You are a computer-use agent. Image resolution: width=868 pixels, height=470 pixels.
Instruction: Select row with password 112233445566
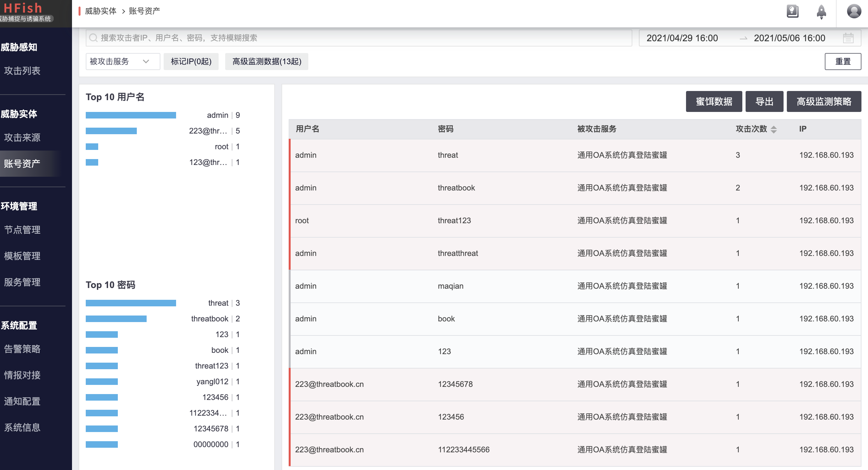575,450
